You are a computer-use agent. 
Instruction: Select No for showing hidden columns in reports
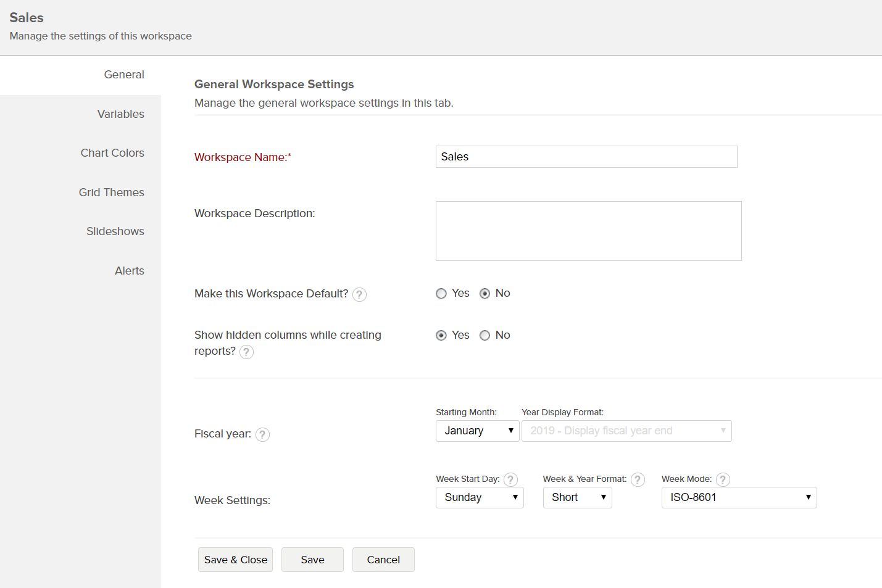(x=485, y=335)
